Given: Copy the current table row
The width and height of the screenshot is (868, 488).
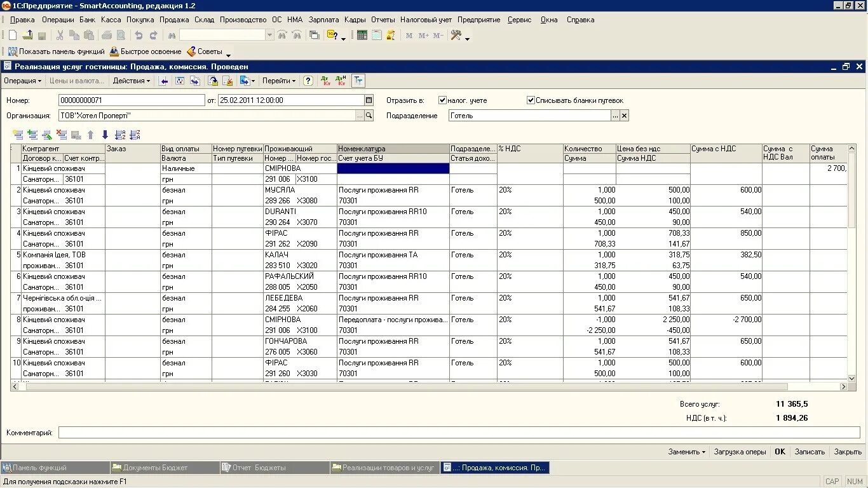Looking at the screenshot, I should [x=32, y=135].
